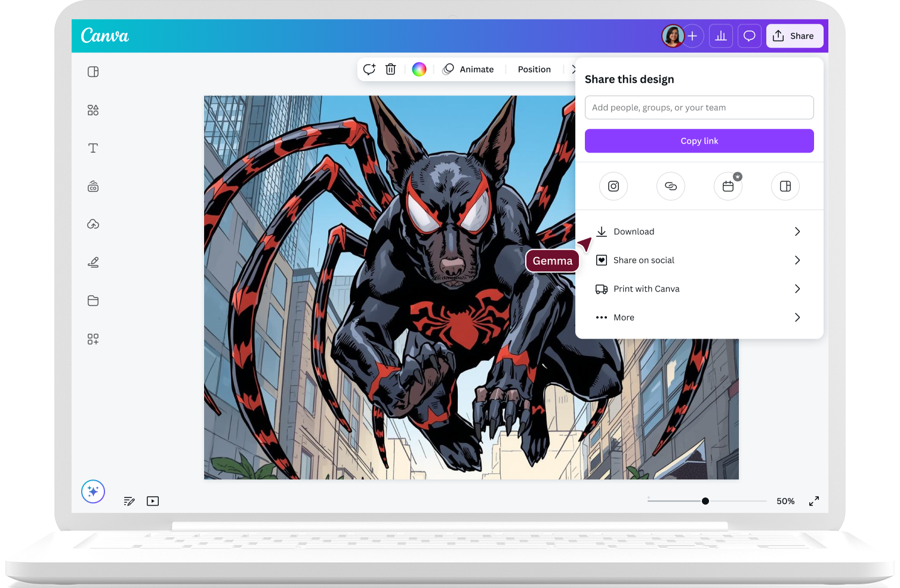900x588 pixels.
Task: Select the Text tool in sidebar
Action: (93, 148)
